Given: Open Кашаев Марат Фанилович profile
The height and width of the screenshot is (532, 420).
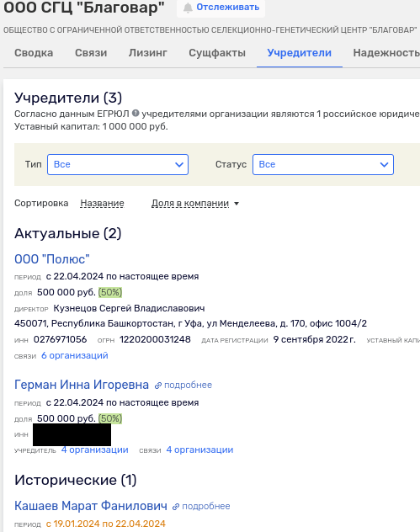Looking at the screenshot, I should 91,506.
